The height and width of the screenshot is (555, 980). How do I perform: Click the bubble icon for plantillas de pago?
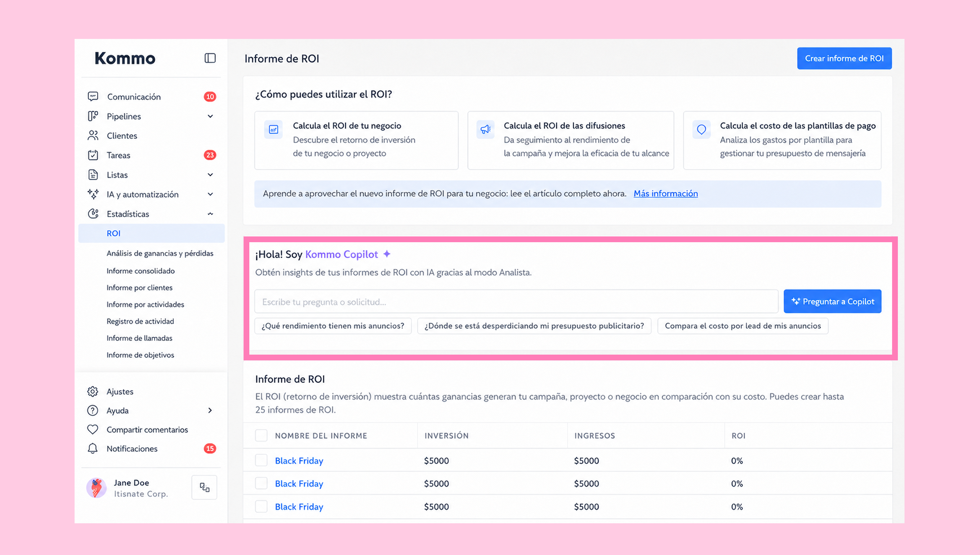701,130
